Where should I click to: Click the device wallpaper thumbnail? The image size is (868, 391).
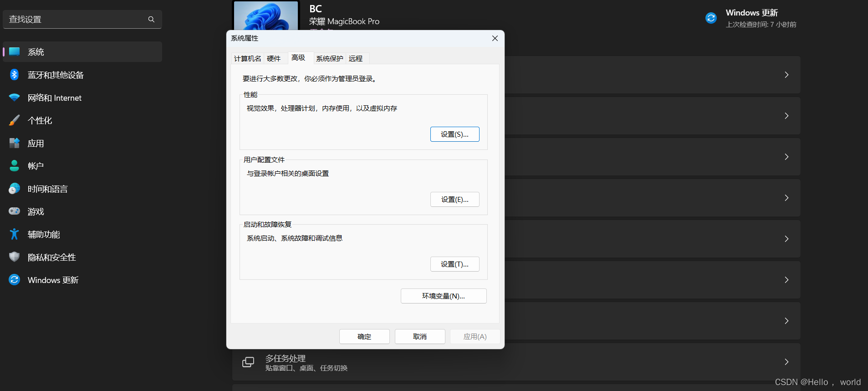(x=266, y=16)
